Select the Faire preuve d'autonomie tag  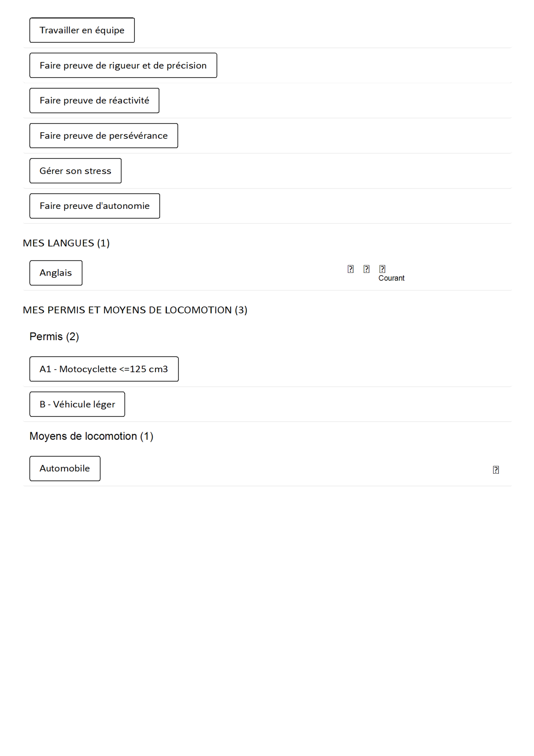(x=94, y=206)
